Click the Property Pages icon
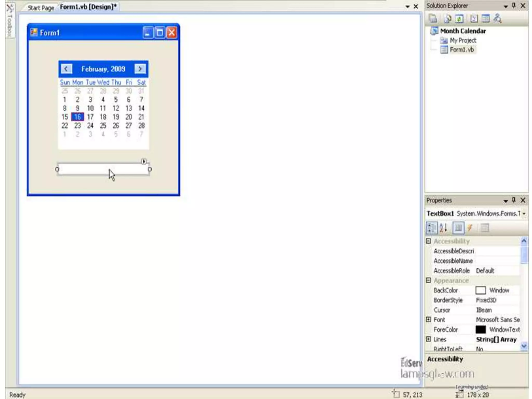The image size is (532, 399). (x=484, y=228)
